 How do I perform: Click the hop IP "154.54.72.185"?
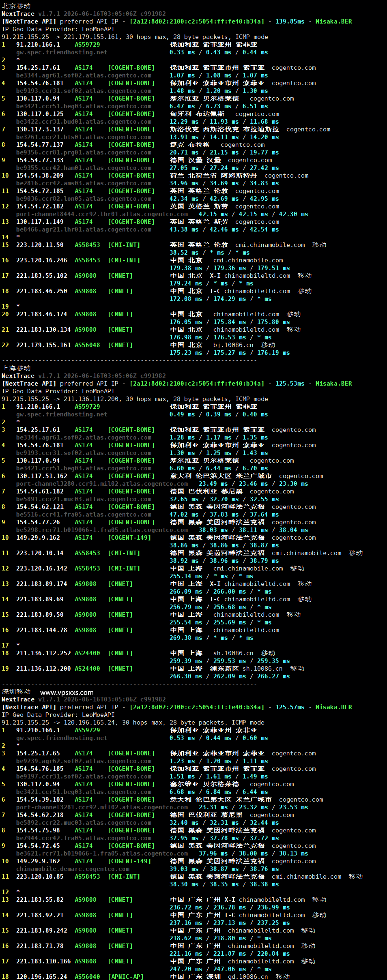click(40, 191)
